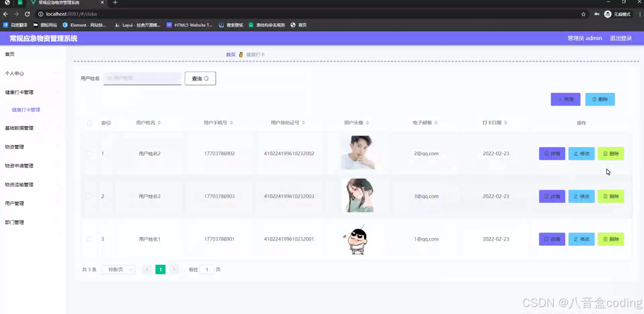Screen dimensions: 644x314
Task: Open 百度翻译 bookmark
Action: (x=15, y=25)
